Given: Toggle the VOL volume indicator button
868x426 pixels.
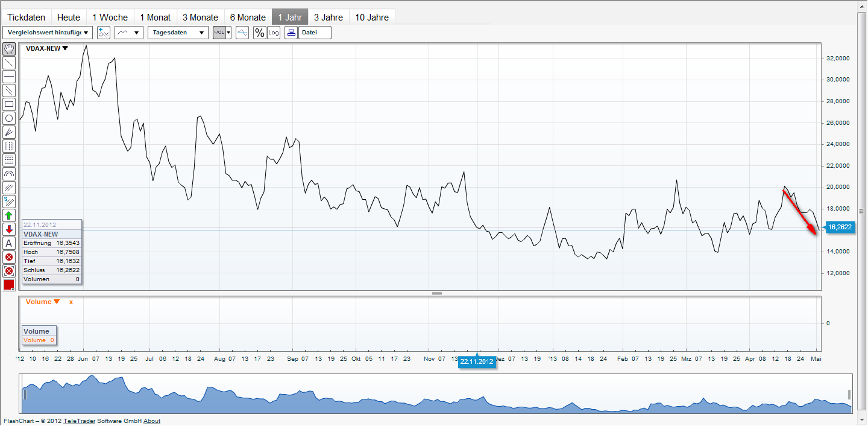Looking at the screenshot, I should coord(219,33).
